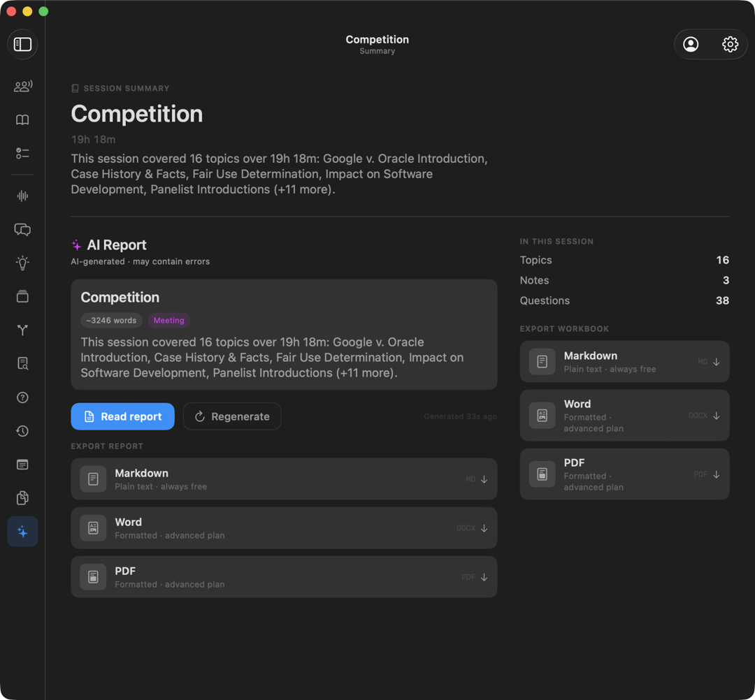Click the 19h 18m duration text
Image resolution: width=755 pixels, height=700 pixels.
point(93,140)
